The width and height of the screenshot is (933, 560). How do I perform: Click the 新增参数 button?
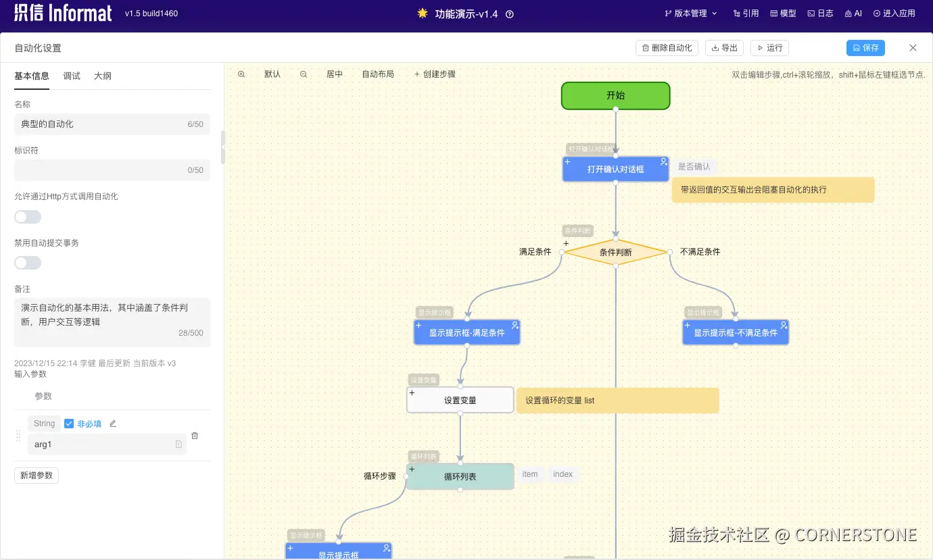tap(37, 476)
